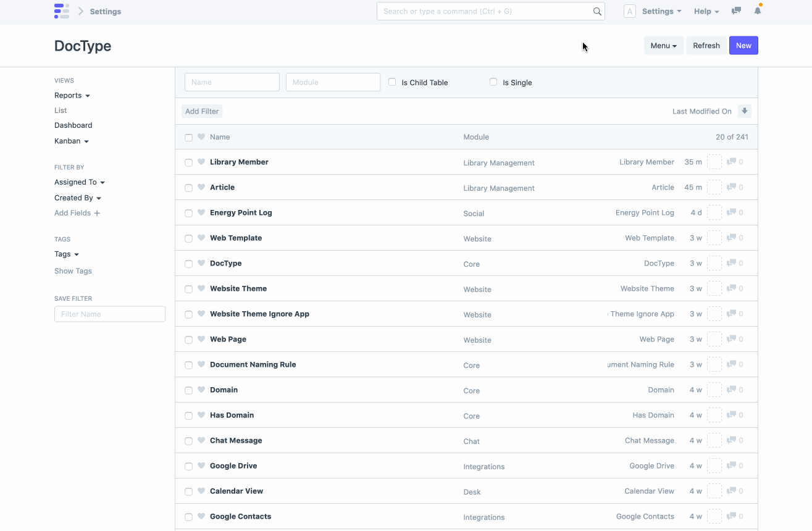Open the chat messages icon in navbar
The width and height of the screenshot is (812, 531).
click(x=736, y=11)
